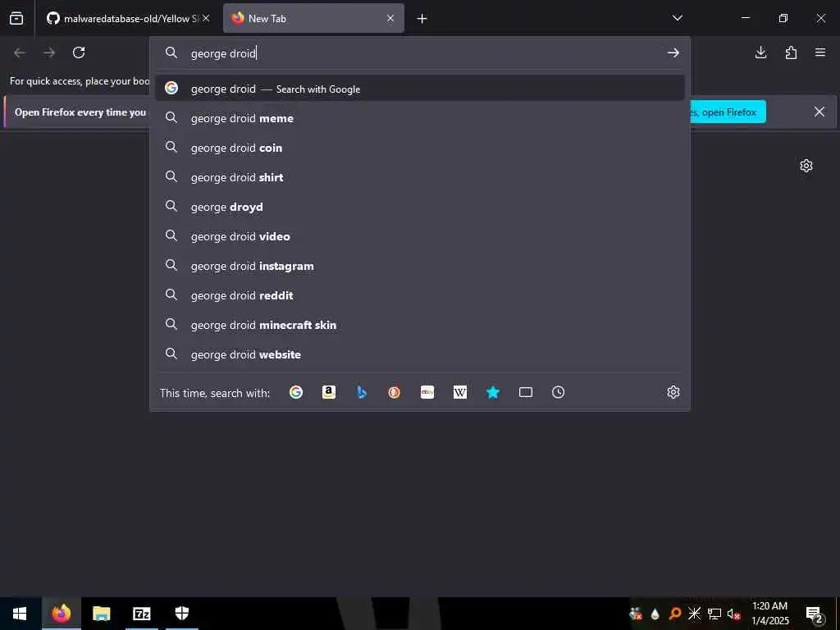Screen dimensions: 840x630
Task: List all tabs dropdown arrow
Action: 677,18
